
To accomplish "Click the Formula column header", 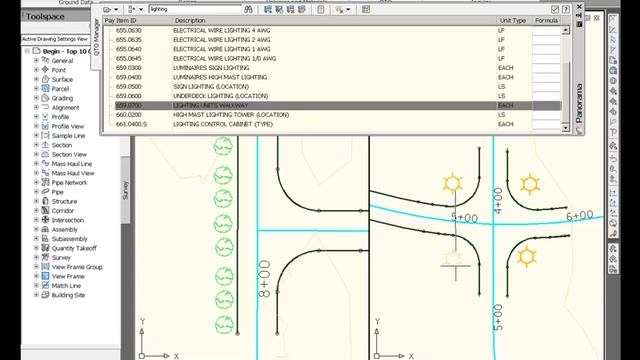I will coord(546,20).
